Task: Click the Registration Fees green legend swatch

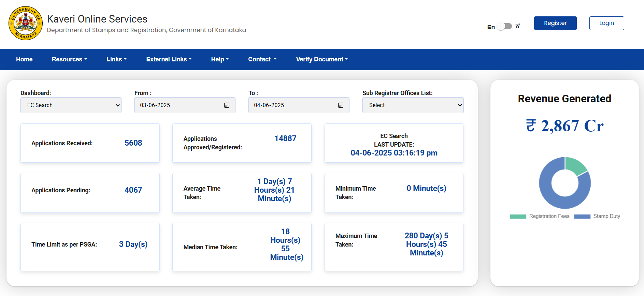Action: (x=518, y=217)
